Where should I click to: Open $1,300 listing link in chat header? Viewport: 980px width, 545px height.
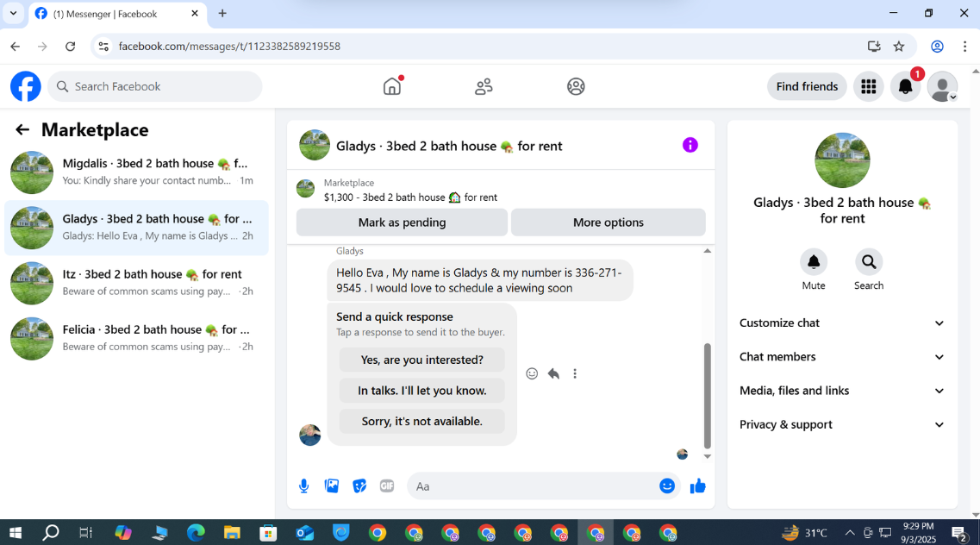point(410,197)
